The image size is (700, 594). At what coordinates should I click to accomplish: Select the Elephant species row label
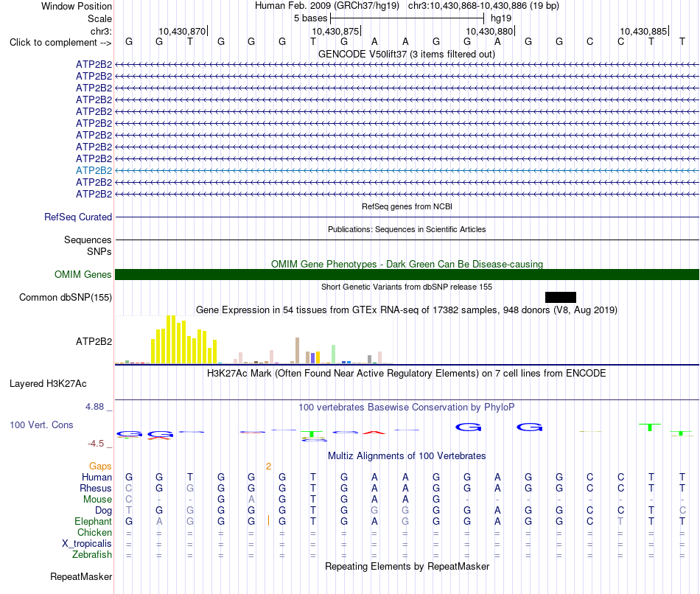coord(94,522)
